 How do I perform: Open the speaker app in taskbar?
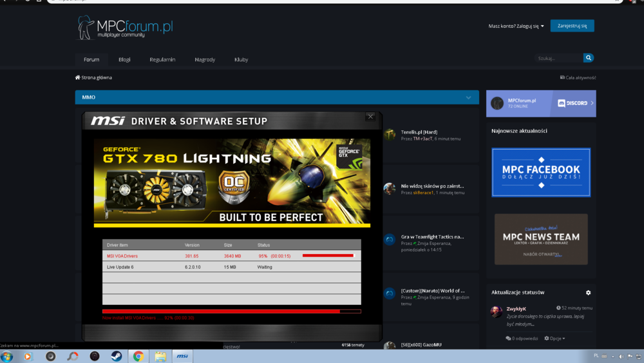[x=50, y=357]
